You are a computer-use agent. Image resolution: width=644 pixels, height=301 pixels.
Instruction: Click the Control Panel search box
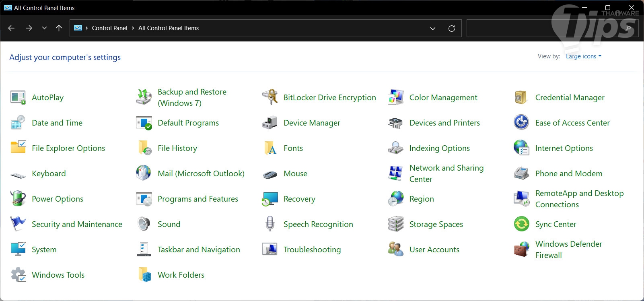tap(543, 28)
